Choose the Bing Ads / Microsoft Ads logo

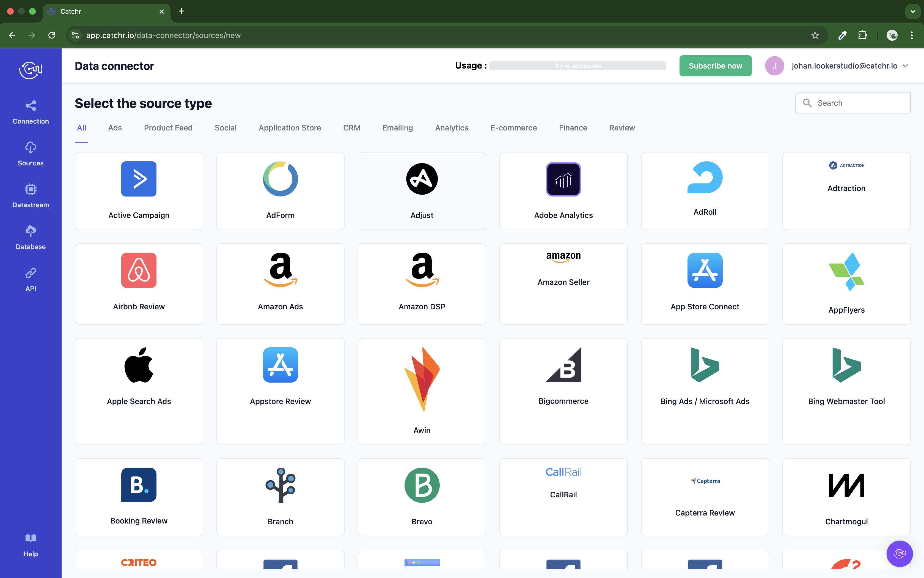(705, 365)
